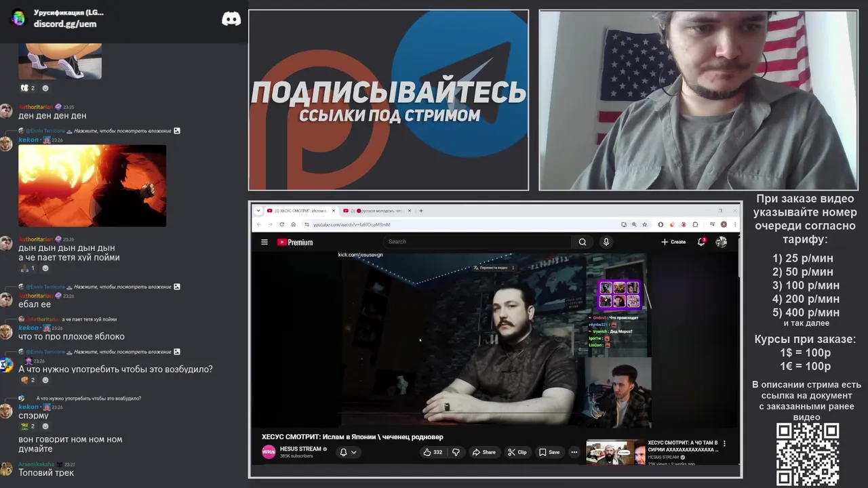Select the 'ХЕСУС СМОТРИТ: Ислам' browser tab

point(300,211)
